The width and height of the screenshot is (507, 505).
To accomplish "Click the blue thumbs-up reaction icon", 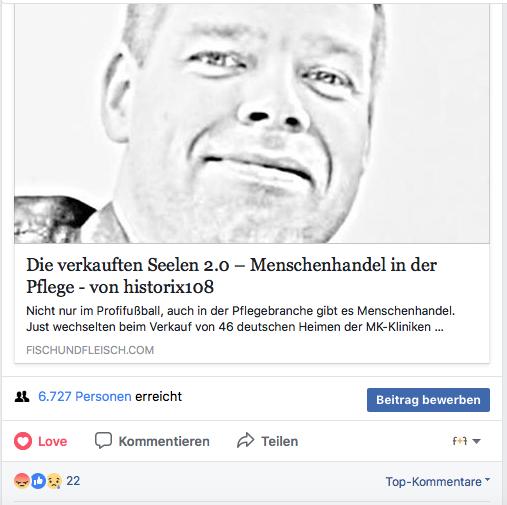I will [38, 481].
